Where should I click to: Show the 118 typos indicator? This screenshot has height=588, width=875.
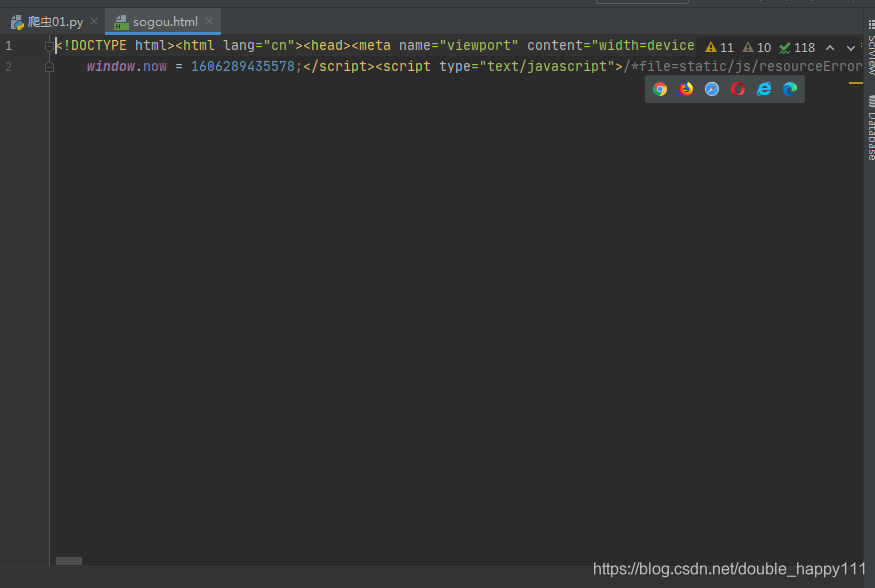[797, 47]
